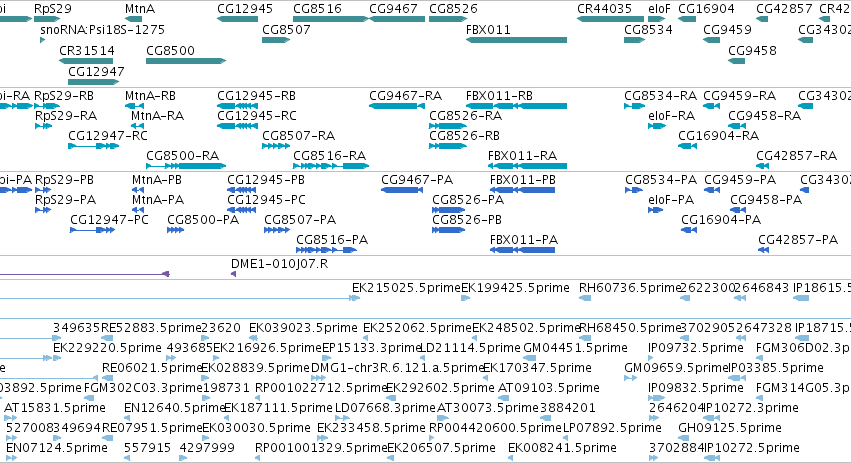The height and width of the screenshot is (463, 851).
Task: Select the FBX011-RB transcript label
Action: point(499,96)
